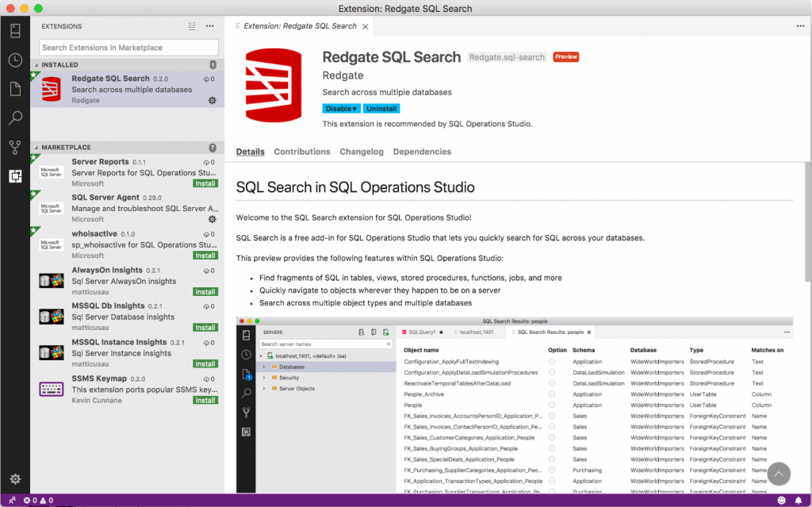Open the Source Control view
Image resolution: width=812 pixels, height=507 pixels.
pyautogui.click(x=15, y=147)
